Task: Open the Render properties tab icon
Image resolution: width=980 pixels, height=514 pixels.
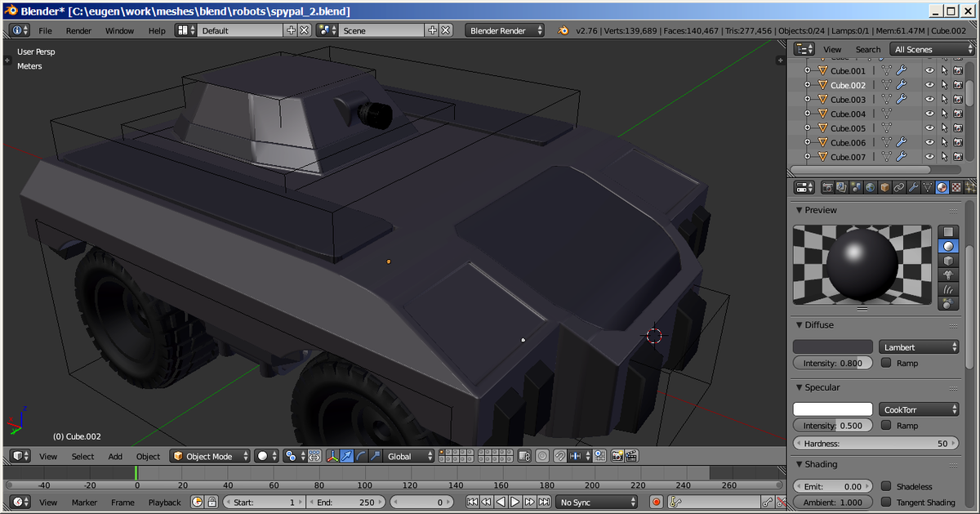Action: 827,187
